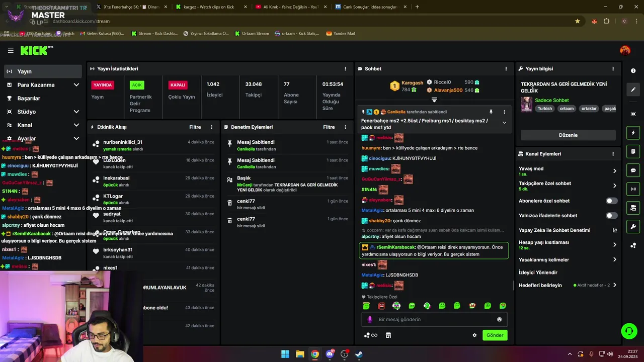Open Gelen Kutusu bookmark
Image resolution: width=644 pixels, height=362 pixels.
pyautogui.click(x=101, y=34)
